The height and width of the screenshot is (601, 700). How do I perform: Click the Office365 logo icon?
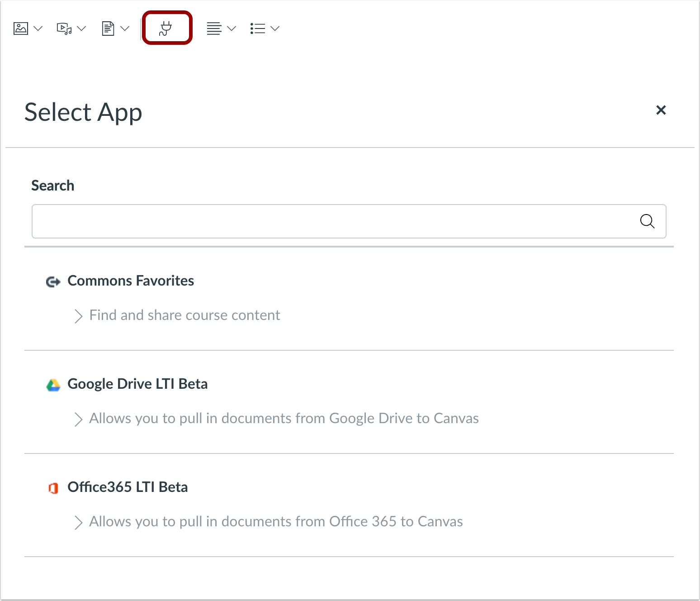(x=53, y=488)
